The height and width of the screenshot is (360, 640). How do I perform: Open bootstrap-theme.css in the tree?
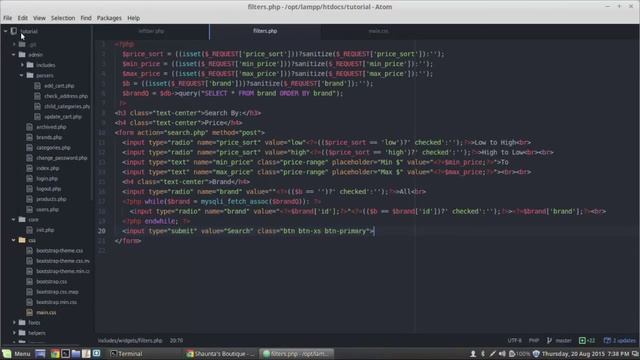pyautogui.click(x=60, y=250)
